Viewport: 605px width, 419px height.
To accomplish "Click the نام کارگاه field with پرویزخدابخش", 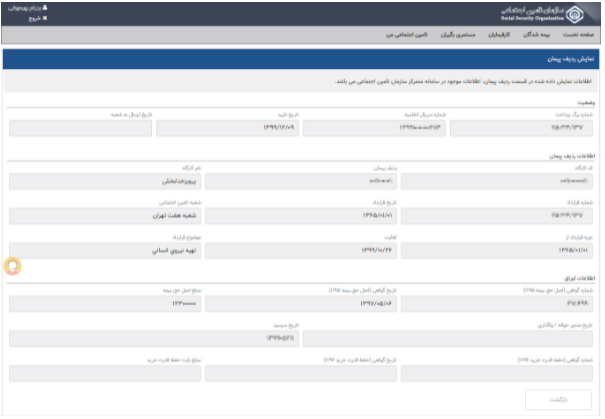I will coord(105,181).
